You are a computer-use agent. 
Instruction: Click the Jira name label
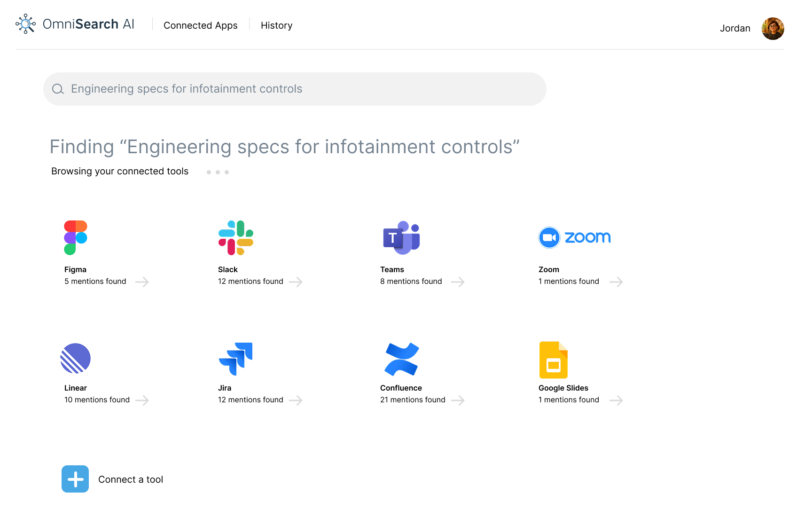[x=225, y=388]
